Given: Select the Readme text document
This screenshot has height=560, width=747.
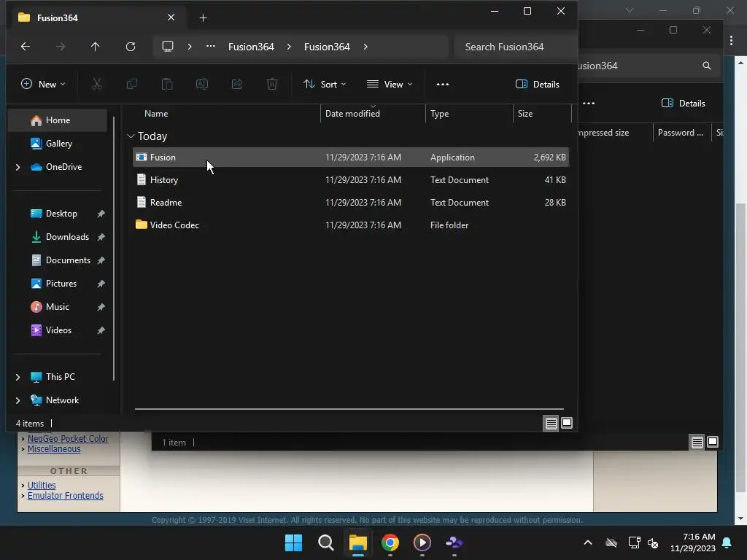Looking at the screenshot, I should [x=351, y=203].
